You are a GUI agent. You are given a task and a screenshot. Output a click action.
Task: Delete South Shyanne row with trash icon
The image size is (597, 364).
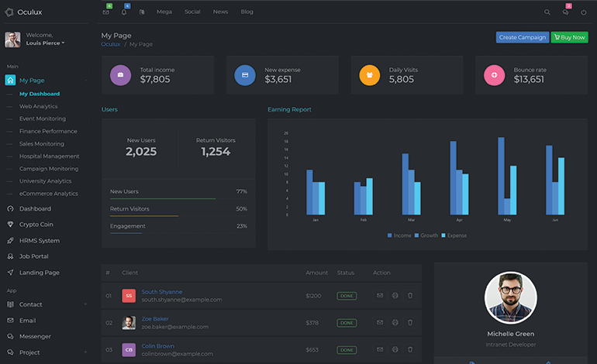(410, 296)
